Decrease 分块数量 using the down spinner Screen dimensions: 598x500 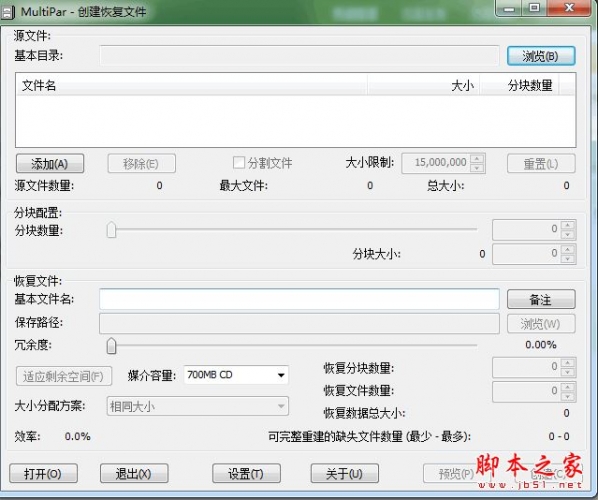pyautogui.click(x=568, y=234)
